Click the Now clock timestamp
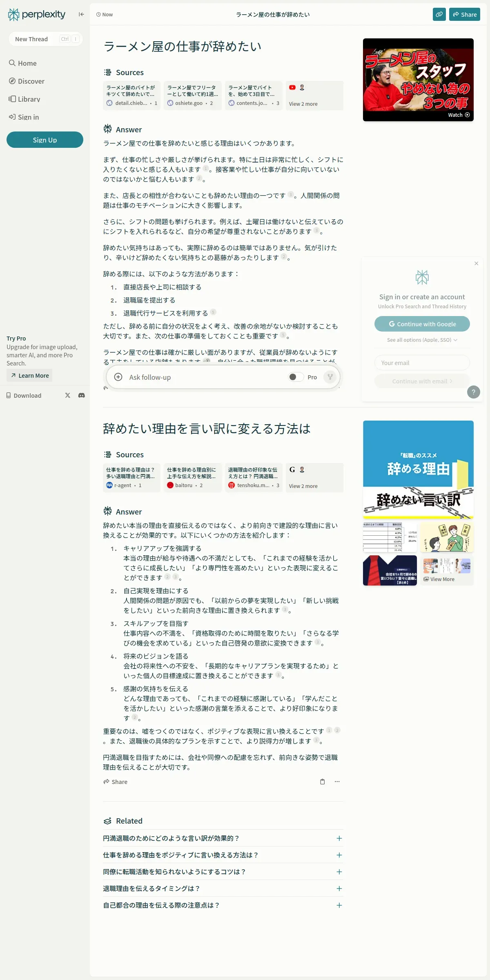This screenshot has height=980, width=490. 105,14
